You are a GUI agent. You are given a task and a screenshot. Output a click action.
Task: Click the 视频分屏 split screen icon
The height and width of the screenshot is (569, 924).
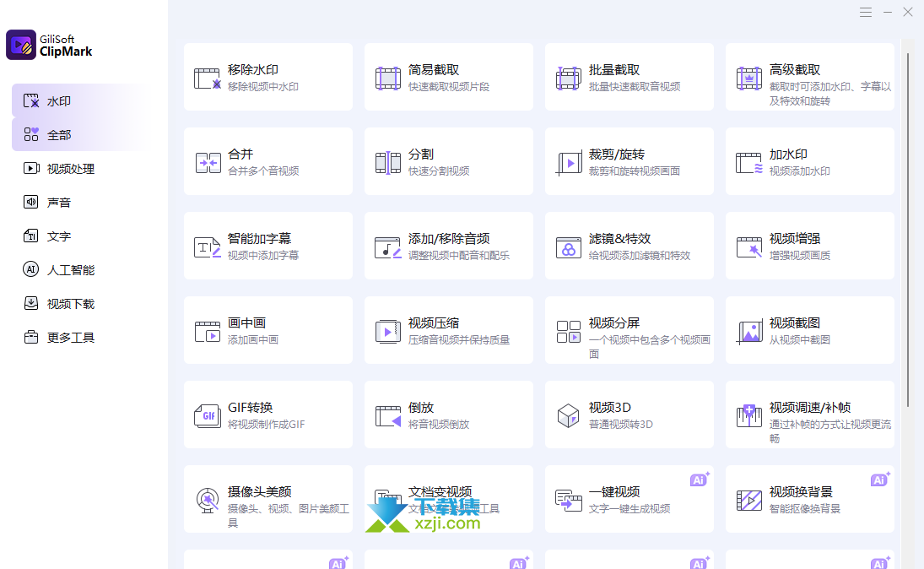tap(568, 332)
